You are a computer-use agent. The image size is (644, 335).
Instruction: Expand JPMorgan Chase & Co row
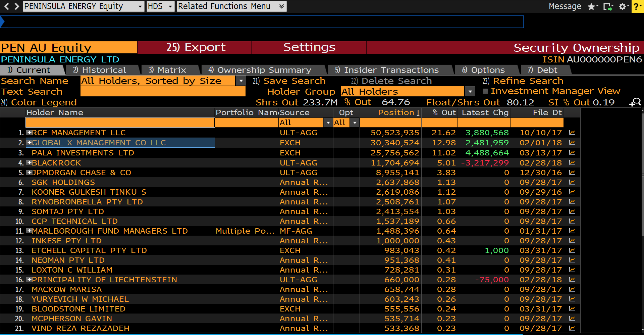29,173
